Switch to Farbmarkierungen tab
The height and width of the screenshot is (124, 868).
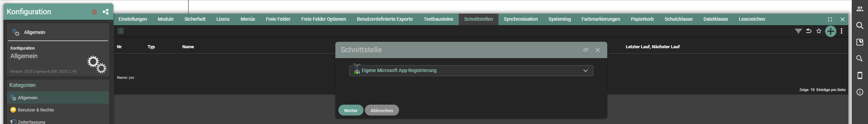(600, 19)
